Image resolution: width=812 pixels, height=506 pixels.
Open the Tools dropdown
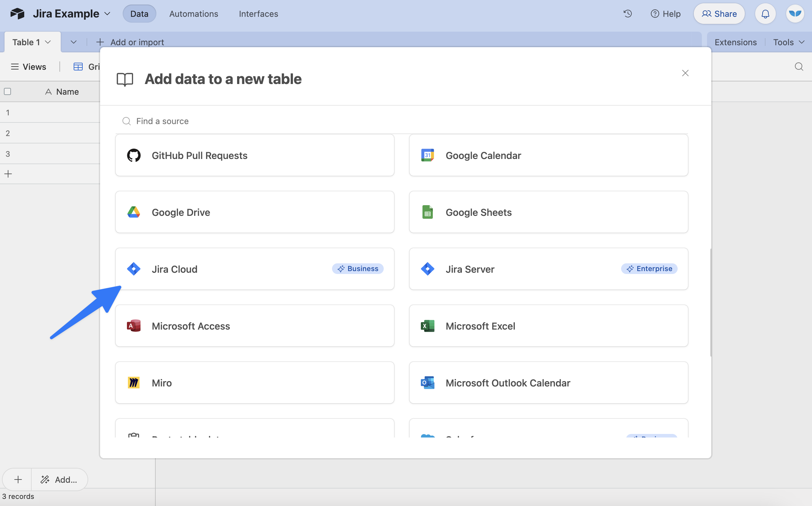point(789,42)
